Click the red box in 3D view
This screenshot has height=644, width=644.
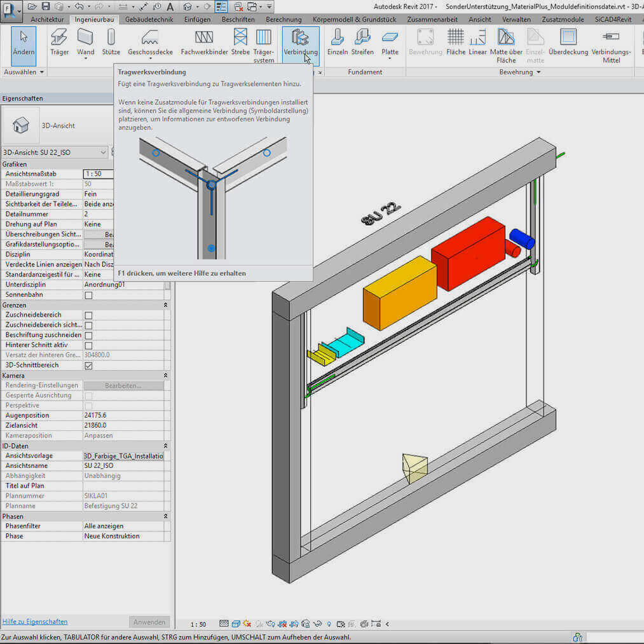click(x=468, y=253)
